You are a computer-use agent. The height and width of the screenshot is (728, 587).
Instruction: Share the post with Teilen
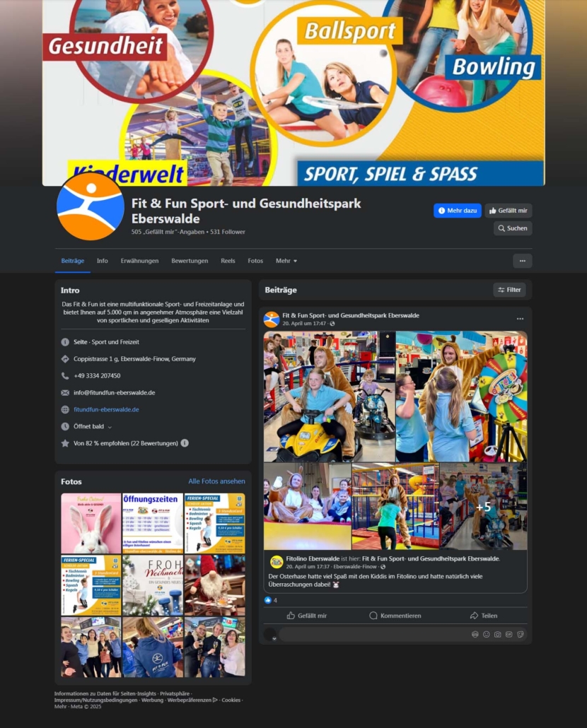(x=484, y=616)
